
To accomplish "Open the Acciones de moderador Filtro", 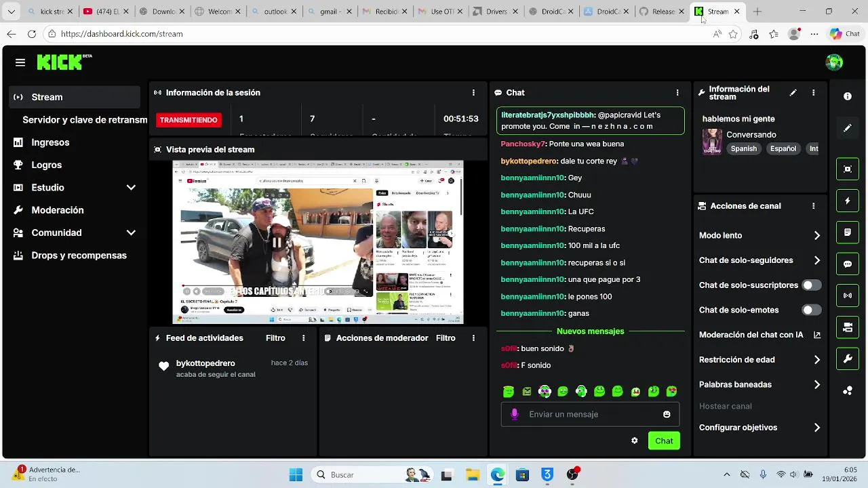I will (446, 338).
